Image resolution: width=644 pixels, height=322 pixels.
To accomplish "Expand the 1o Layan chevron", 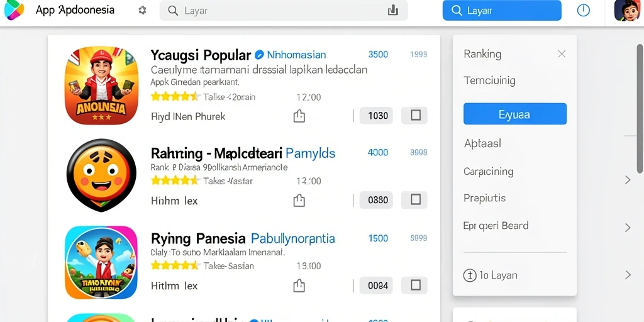I will (x=627, y=275).
